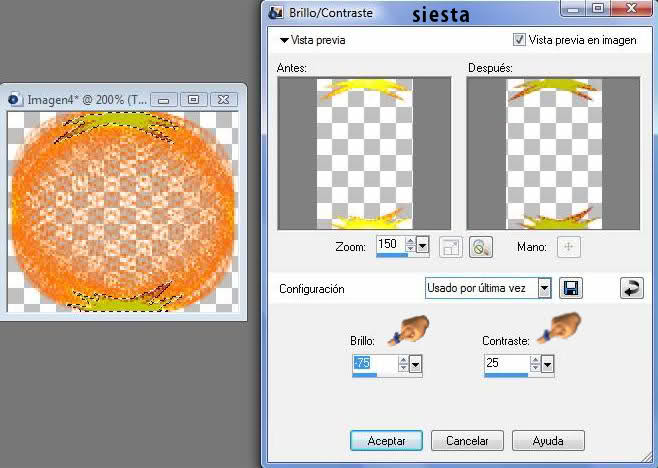Screen dimensions: 658x468
Task: Open the Zoom value dropdown arrow
Action: coord(423,245)
